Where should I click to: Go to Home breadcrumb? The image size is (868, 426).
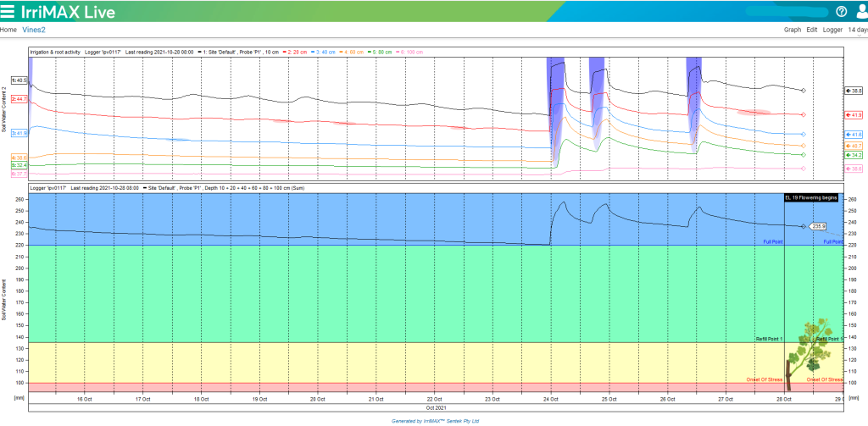pos(8,30)
